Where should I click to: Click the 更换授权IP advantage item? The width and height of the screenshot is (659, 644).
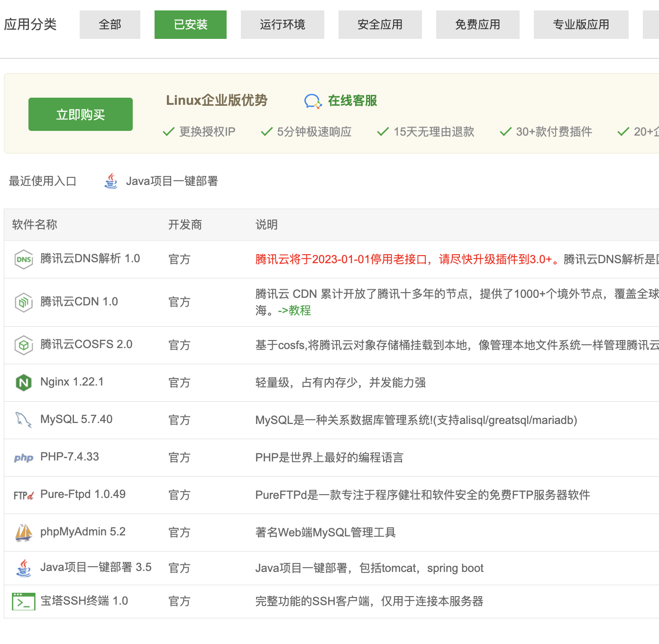point(199,132)
